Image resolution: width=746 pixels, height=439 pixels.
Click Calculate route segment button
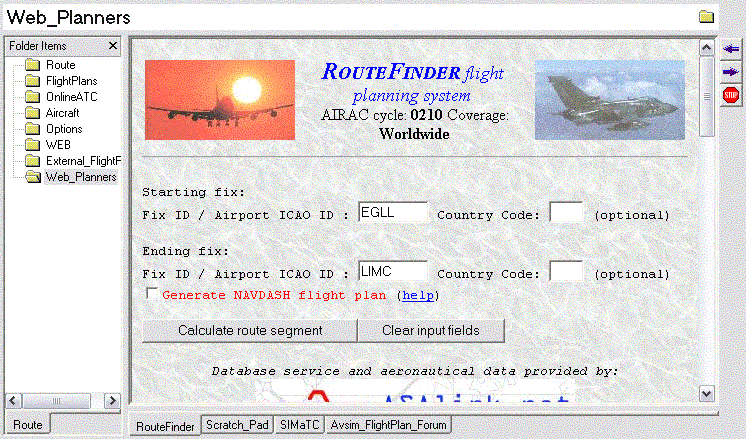click(x=250, y=331)
